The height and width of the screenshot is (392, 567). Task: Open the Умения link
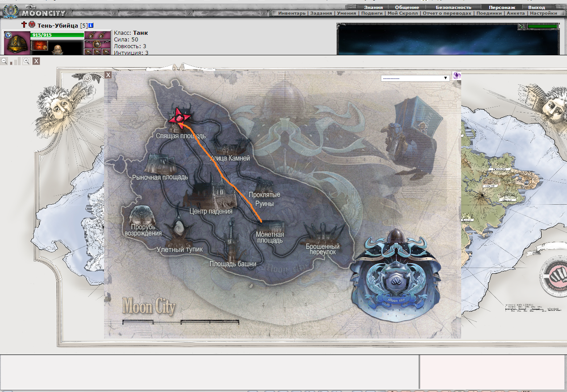pos(346,13)
